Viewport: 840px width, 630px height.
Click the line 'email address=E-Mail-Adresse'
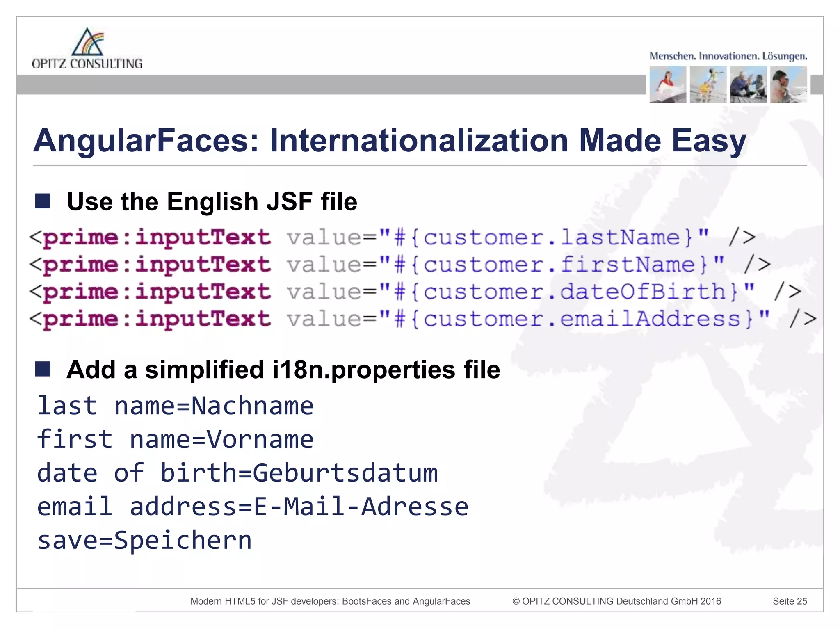point(253,507)
